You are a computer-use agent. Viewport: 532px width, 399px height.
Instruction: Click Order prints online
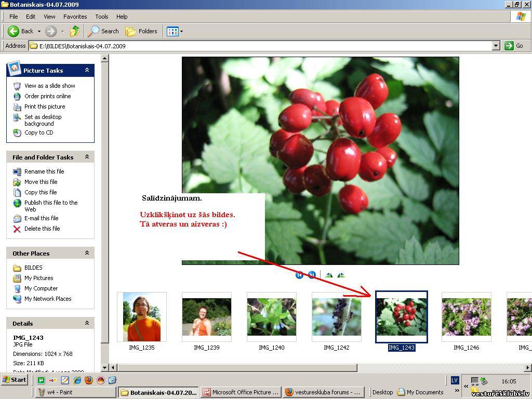[47, 96]
